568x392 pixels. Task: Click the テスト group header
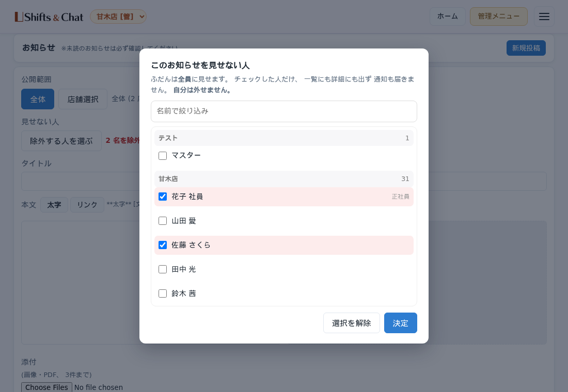(283, 138)
